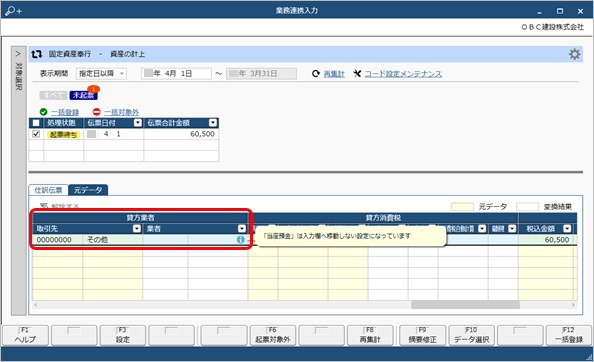Screen dimensions: 594x362
Task: Click the sync arrows icon beside 固定資産奉行
Action: coord(36,54)
